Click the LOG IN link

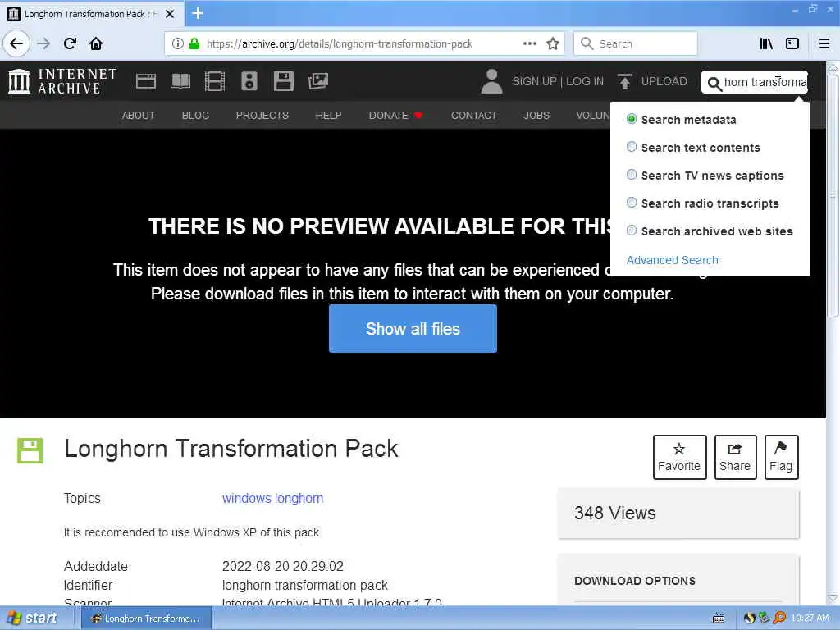coord(585,81)
